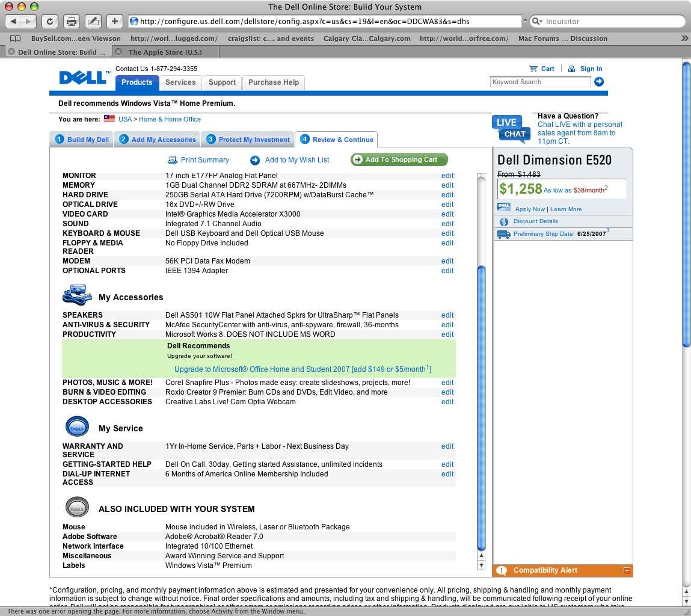Image resolution: width=691 pixels, height=616 pixels.
Task: Click the main page vertical scrollbar thumb
Action: coord(687,205)
